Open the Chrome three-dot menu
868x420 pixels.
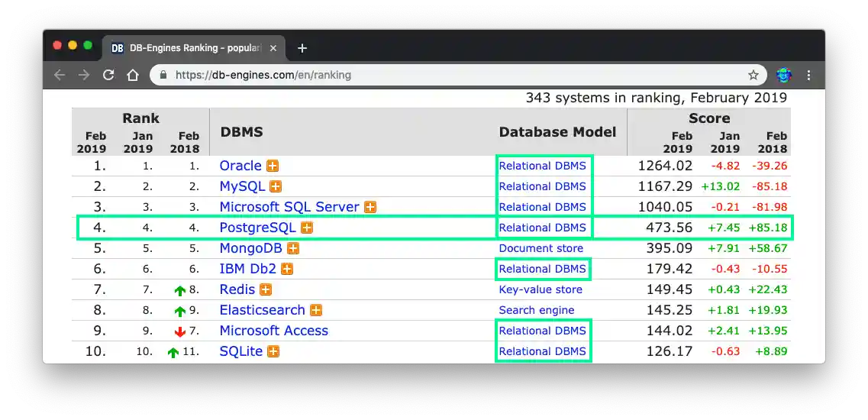(808, 75)
